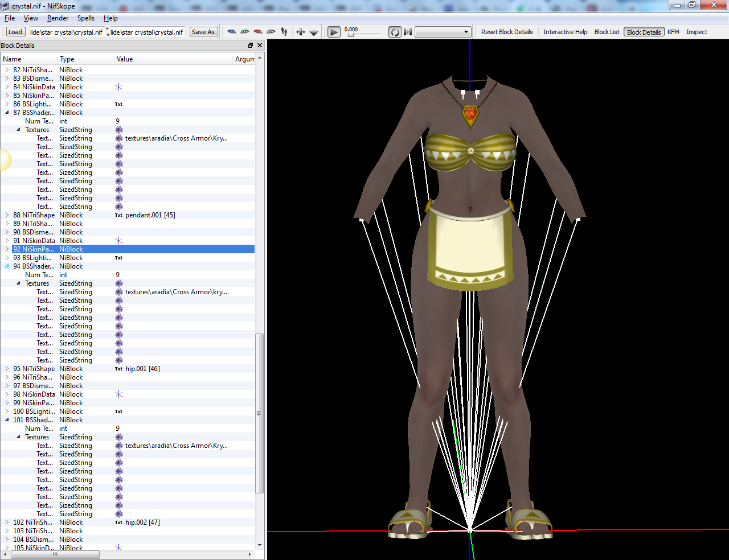Switch to front view with the green eye icon
The height and width of the screenshot is (560, 729).
245,32
